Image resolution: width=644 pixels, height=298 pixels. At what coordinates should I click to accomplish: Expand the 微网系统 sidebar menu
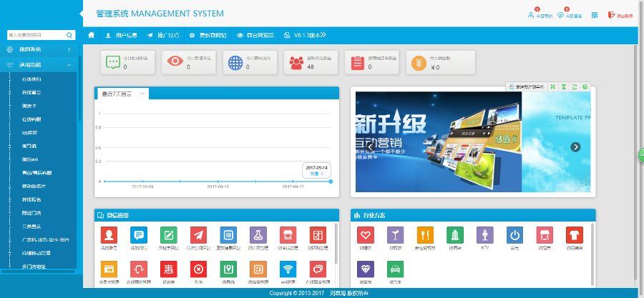[39, 49]
